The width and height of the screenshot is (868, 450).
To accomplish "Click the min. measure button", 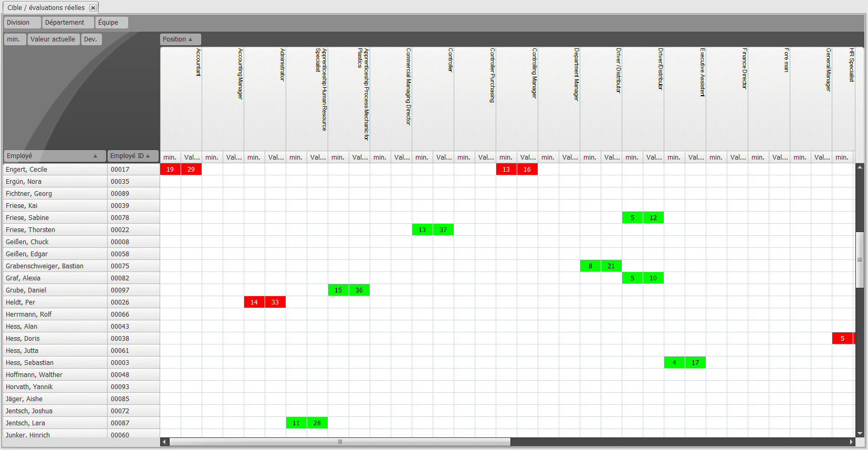I will click(x=15, y=39).
